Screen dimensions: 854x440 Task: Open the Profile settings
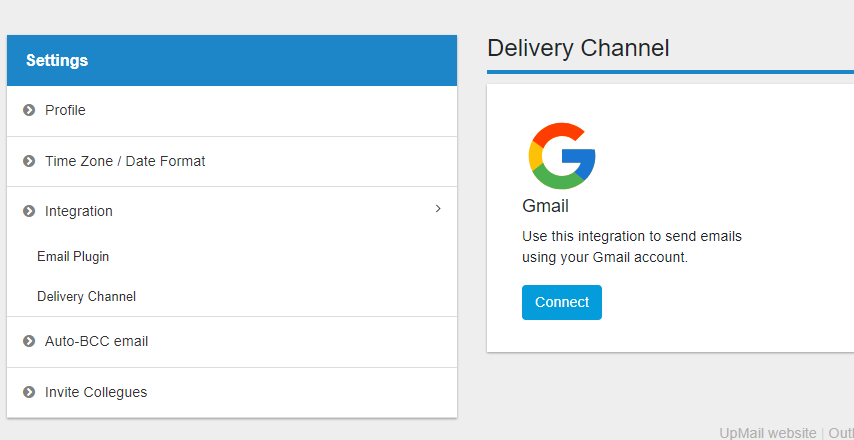[232, 111]
